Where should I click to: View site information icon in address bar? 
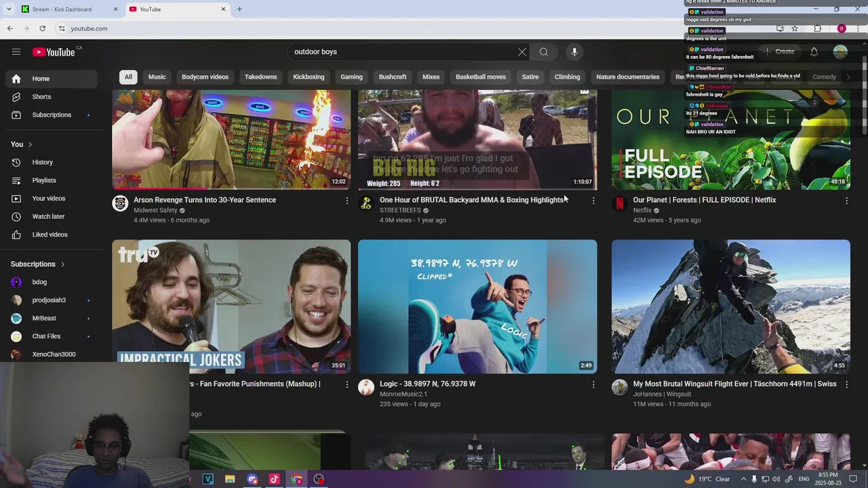61,28
